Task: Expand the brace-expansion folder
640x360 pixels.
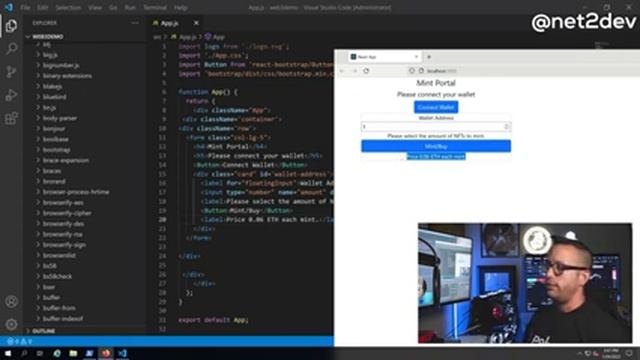Action: tap(66, 160)
